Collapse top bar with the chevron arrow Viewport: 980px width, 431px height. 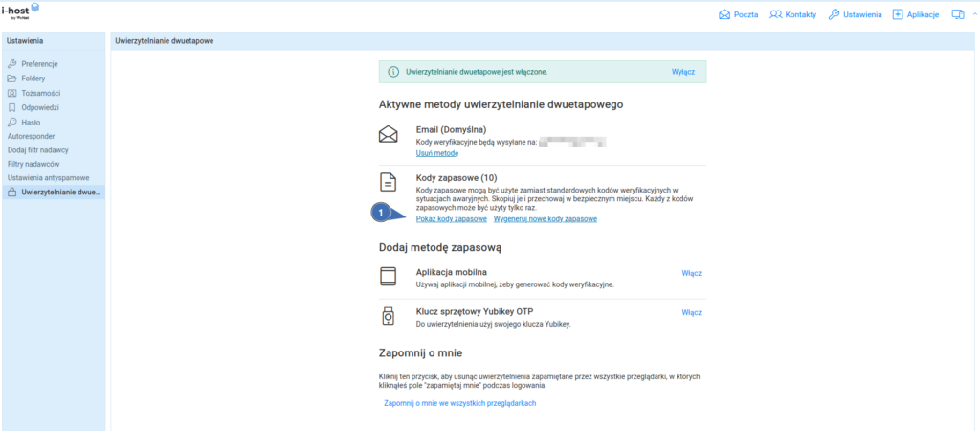click(973, 15)
